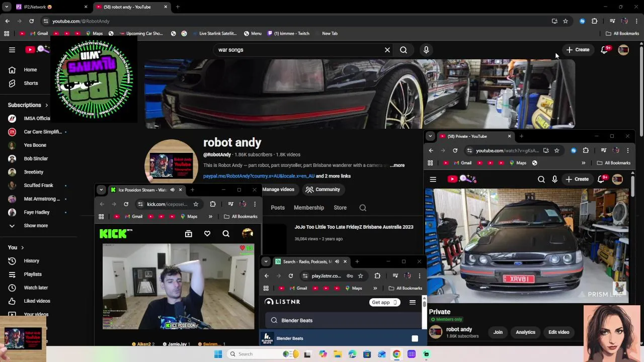Open All Bookmarks folder in main window
The height and width of the screenshot is (362, 644).
[x=622, y=34]
